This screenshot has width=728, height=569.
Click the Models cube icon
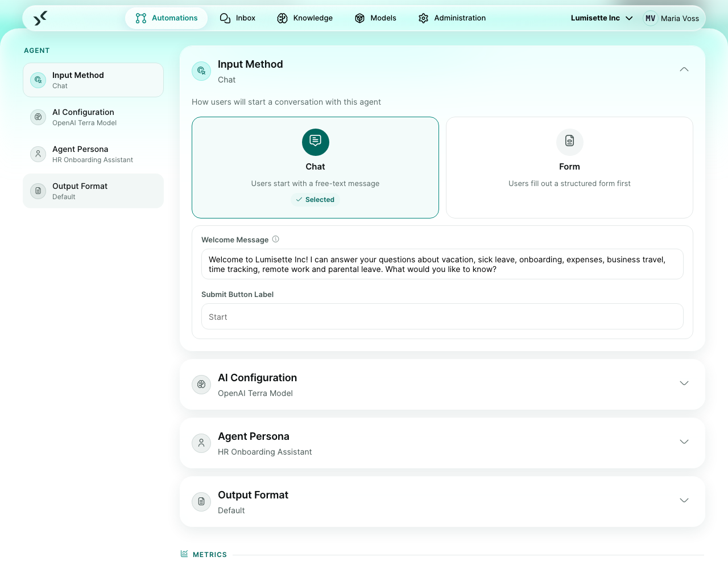(x=359, y=18)
